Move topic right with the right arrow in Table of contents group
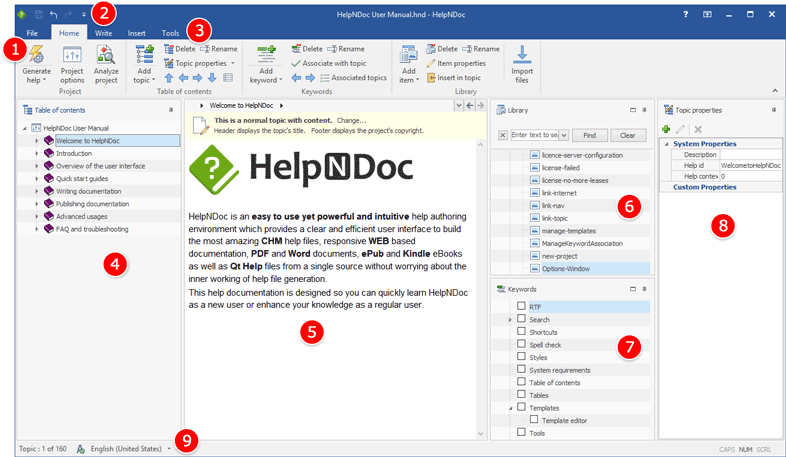Viewport: 786px width, 457px height. point(198,78)
